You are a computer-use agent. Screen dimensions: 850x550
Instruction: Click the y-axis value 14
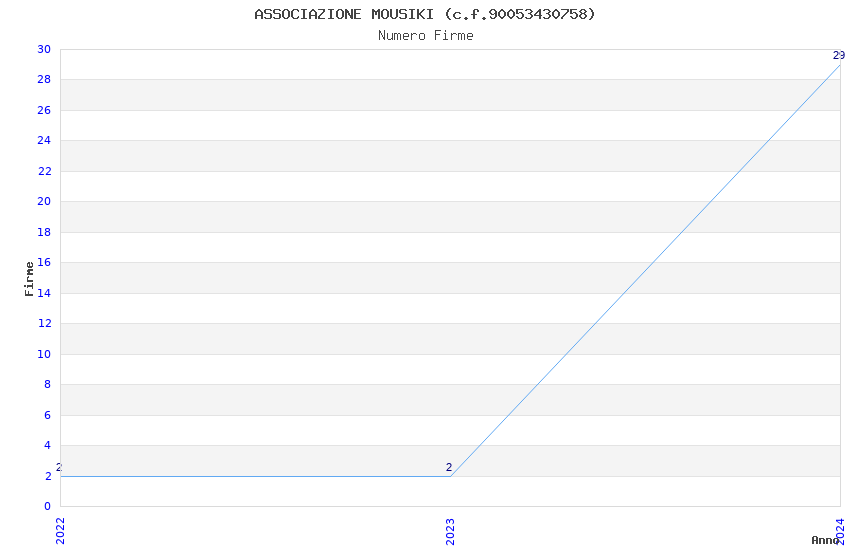44,293
